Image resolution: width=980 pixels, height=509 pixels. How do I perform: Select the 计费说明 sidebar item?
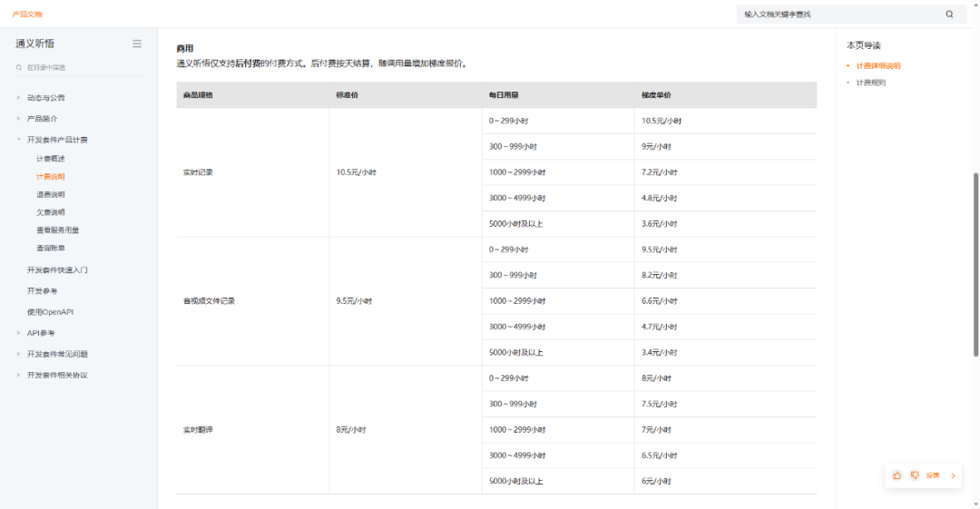(x=51, y=177)
